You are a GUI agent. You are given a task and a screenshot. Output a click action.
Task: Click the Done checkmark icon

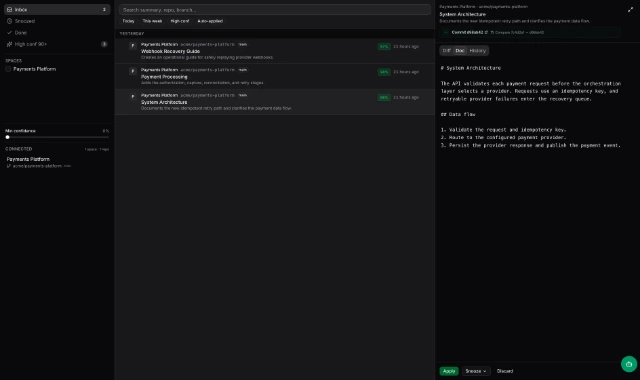click(9, 32)
